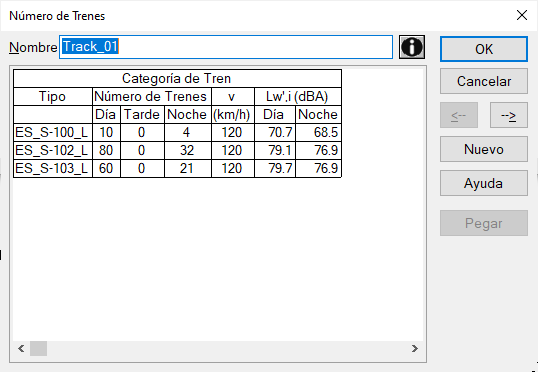Click the OK button

pos(484,49)
